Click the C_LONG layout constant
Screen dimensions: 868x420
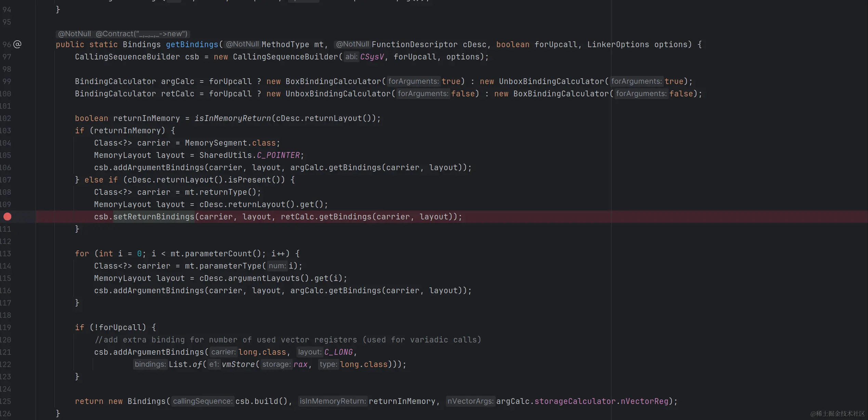pos(338,352)
